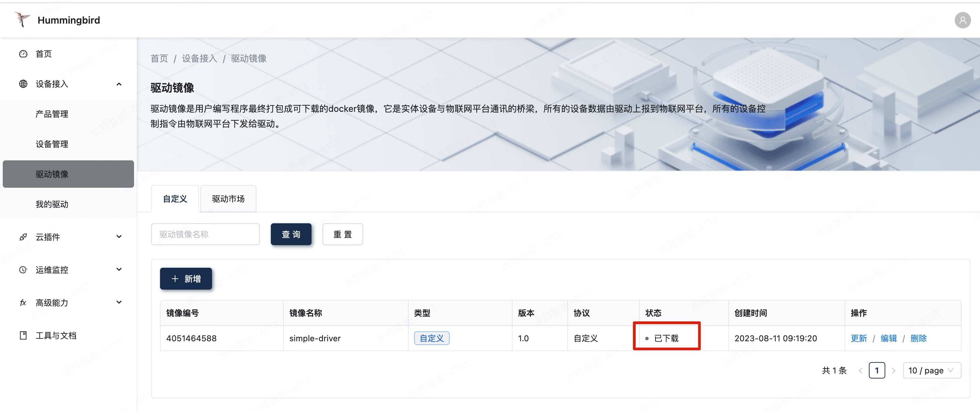
Task: Click the 首页 dashboard icon in sidebar
Action: tap(23, 54)
